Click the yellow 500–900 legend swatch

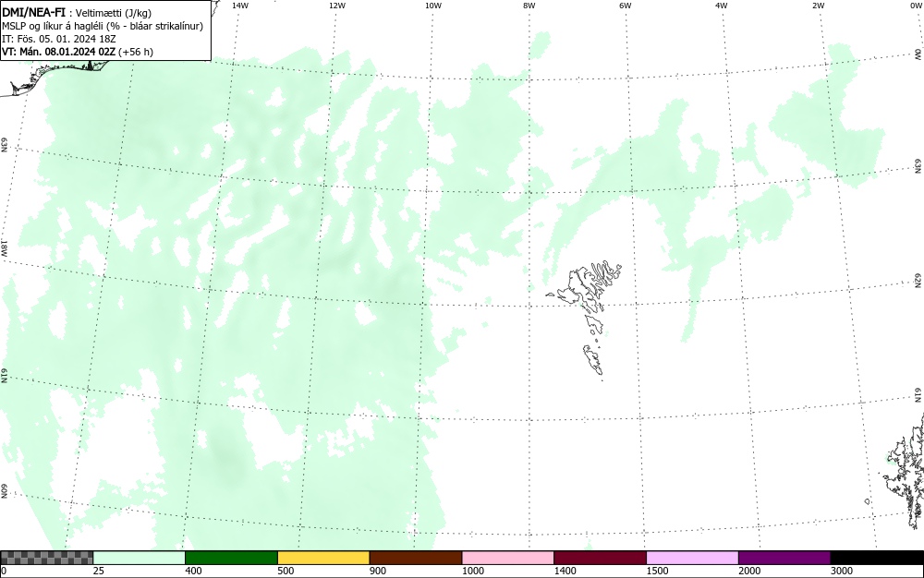(x=323, y=558)
